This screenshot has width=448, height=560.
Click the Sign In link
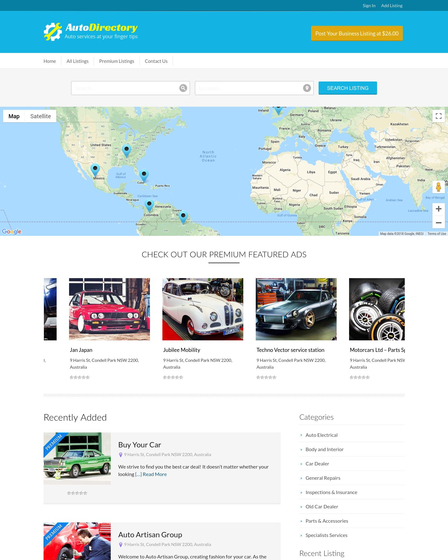[x=369, y=6]
